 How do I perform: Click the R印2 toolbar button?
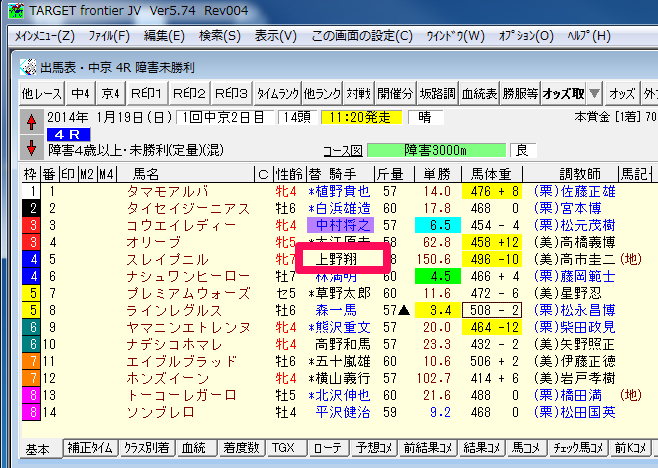(x=189, y=93)
